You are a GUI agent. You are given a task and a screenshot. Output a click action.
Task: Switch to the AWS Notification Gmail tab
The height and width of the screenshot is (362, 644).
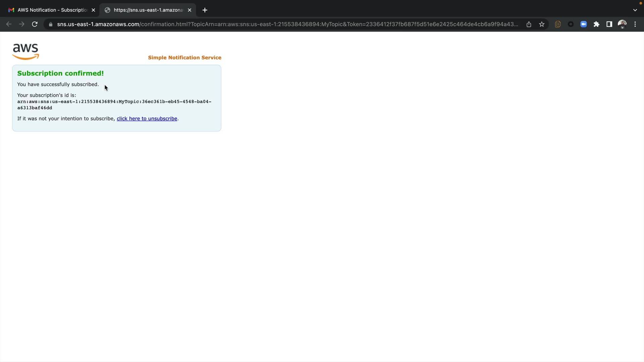50,10
